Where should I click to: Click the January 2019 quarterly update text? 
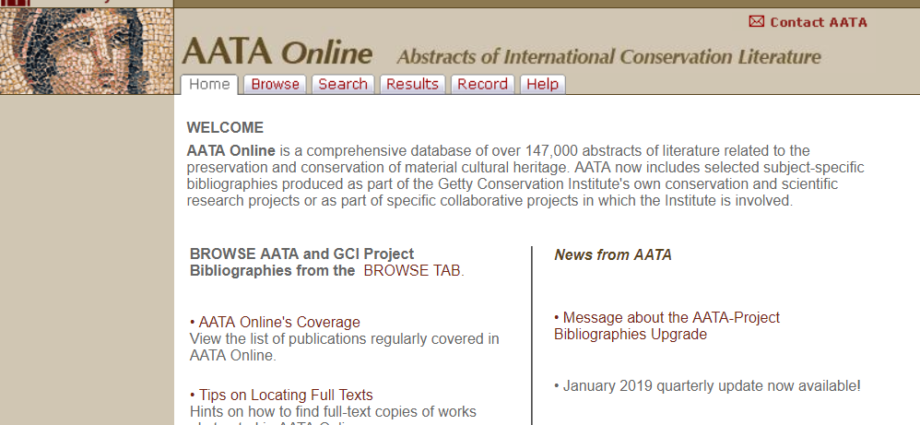711,386
